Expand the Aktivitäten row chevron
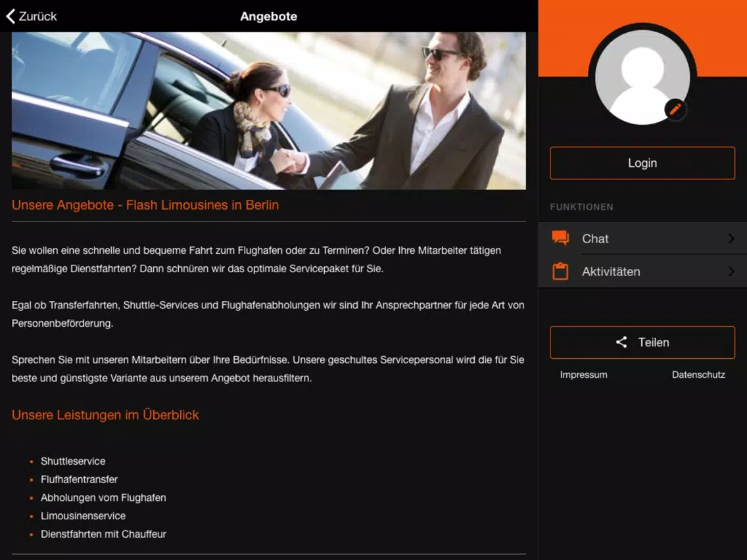Screen dimensions: 747x560 click(x=731, y=271)
